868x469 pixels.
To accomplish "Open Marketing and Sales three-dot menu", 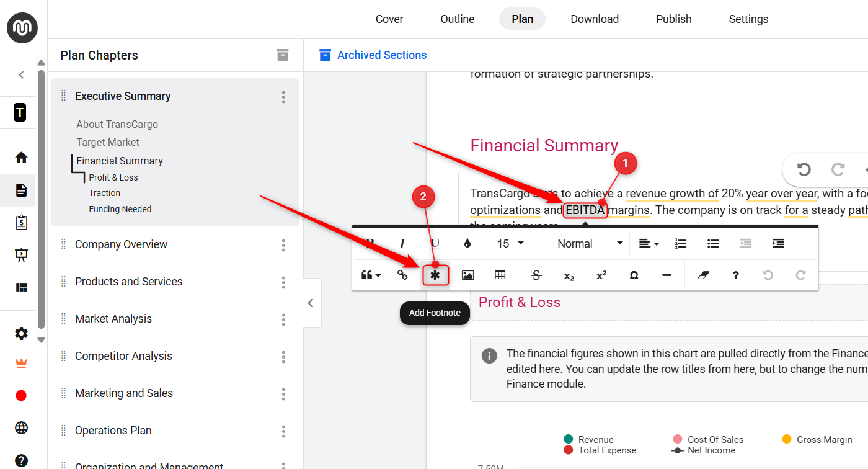I will [283, 394].
